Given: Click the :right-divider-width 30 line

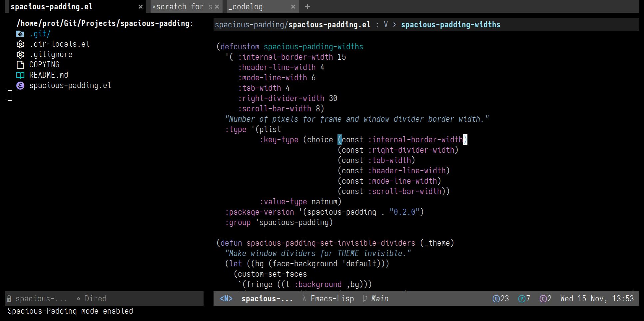Looking at the screenshot, I should [x=288, y=98].
